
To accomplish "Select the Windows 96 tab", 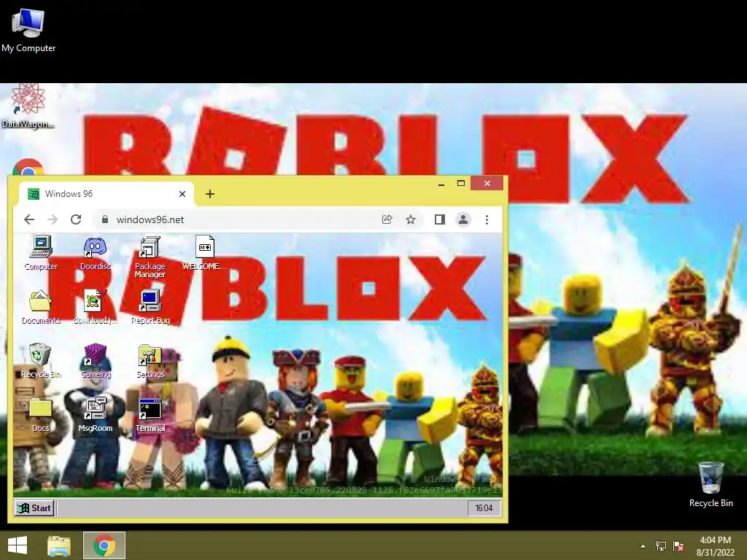I will 106,194.
